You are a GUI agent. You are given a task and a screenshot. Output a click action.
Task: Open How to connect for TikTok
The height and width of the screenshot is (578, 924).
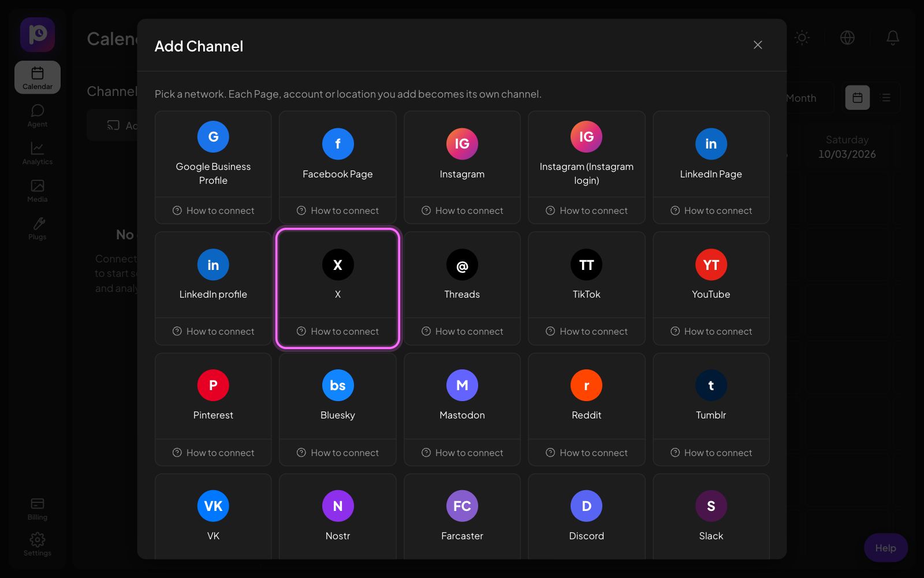pyautogui.click(x=587, y=331)
